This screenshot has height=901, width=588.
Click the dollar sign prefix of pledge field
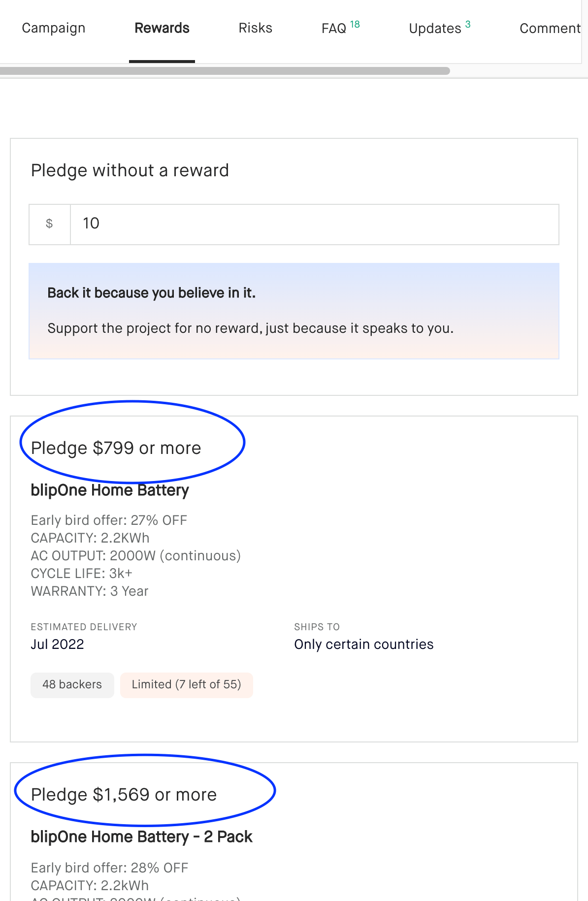coord(49,224)
